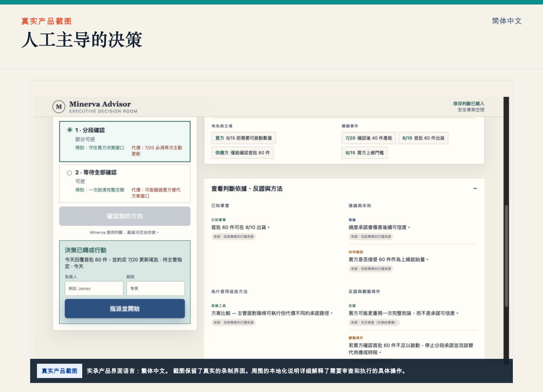
Task: Click the 期限 field showing 今天
Action: point(155,288)
